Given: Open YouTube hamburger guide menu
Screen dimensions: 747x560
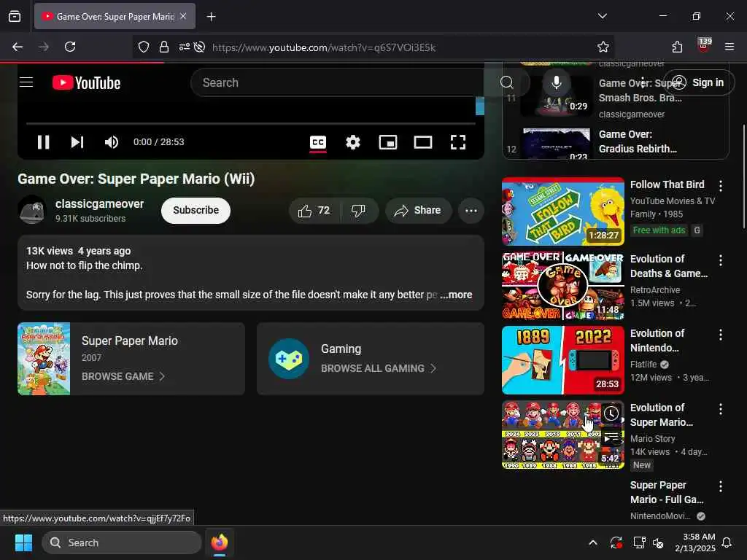Looking at the screenshot, I should click(26, 82).
